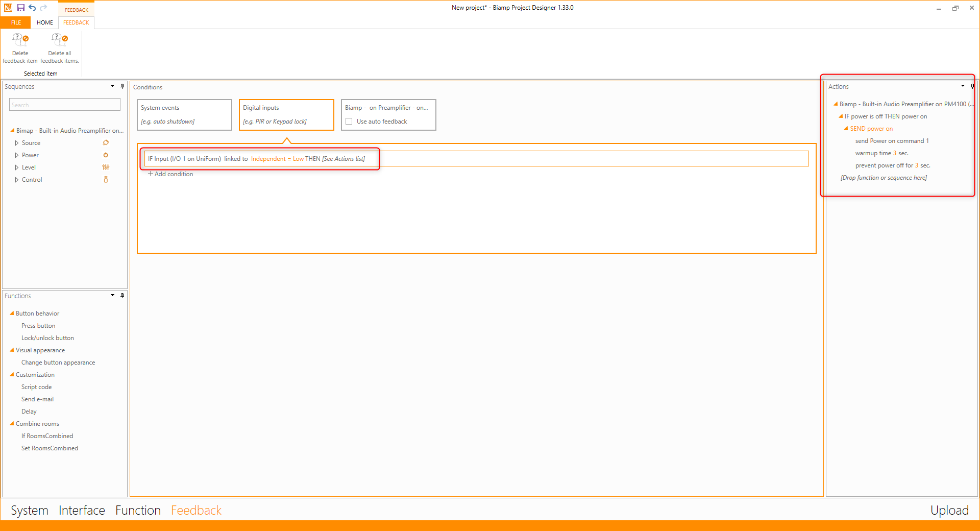
Task: Pin the Sequences panel
Action: tap(122, 86)
